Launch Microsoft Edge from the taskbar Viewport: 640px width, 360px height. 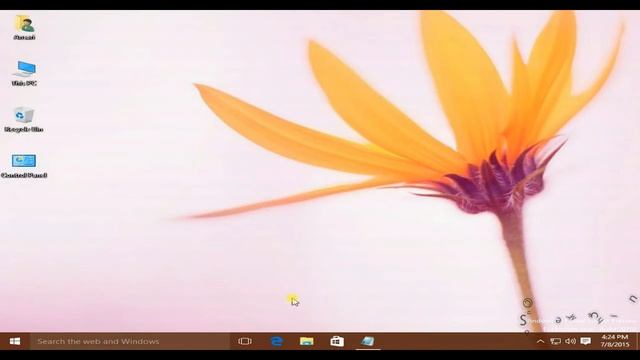tap(277, 341)
